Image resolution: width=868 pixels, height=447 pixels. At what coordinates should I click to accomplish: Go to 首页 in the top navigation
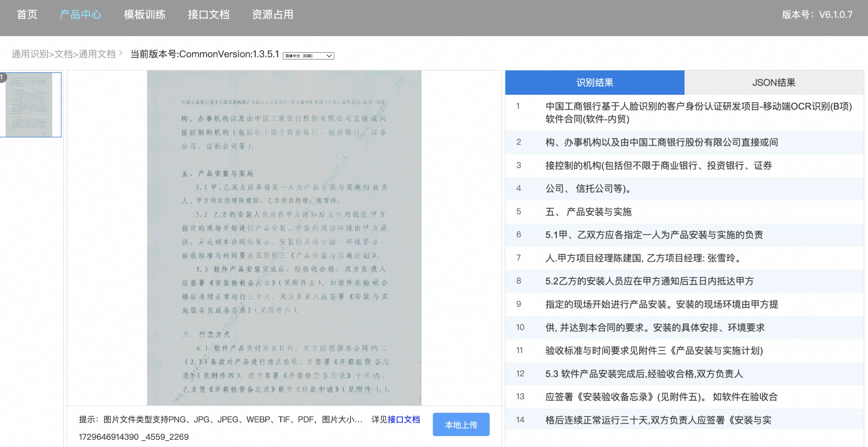pos(27,14)
